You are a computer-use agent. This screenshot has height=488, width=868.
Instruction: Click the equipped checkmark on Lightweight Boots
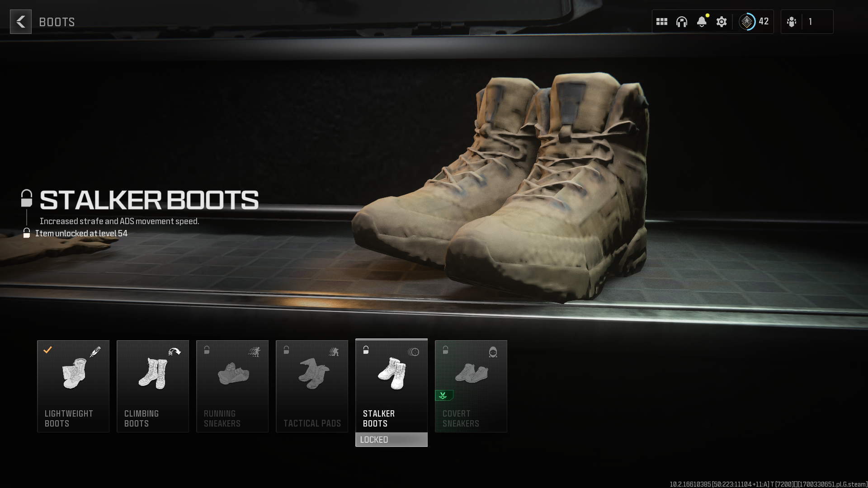coord(48,350)
